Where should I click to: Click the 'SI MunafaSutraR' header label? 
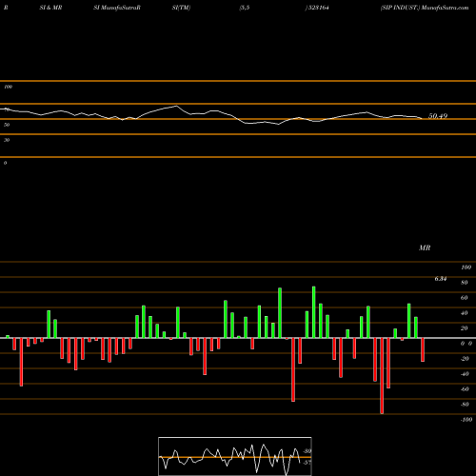coord(117,8)
